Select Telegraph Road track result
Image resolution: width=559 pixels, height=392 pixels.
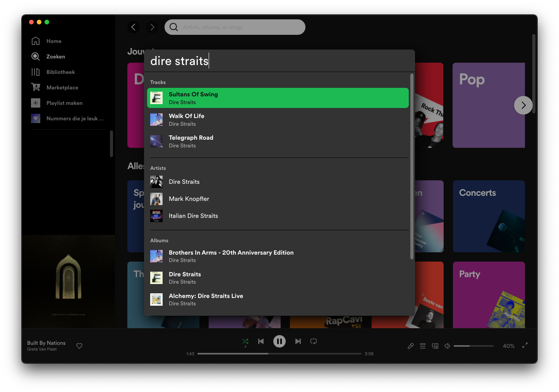pos(278,141)
